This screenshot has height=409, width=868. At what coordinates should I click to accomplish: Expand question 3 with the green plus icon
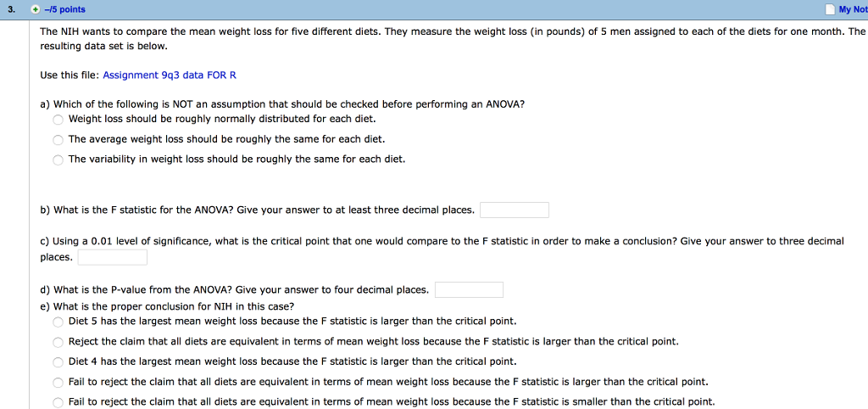pos(35,10)
